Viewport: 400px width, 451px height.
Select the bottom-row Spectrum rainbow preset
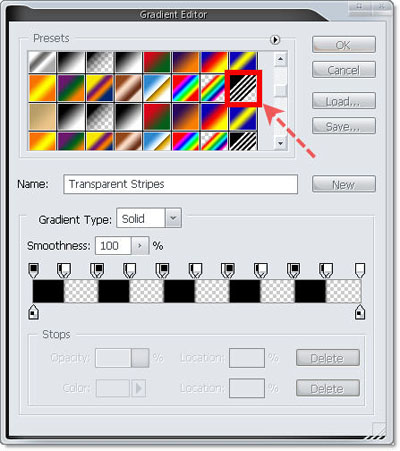pyautogui.click(x=186, y=141)
